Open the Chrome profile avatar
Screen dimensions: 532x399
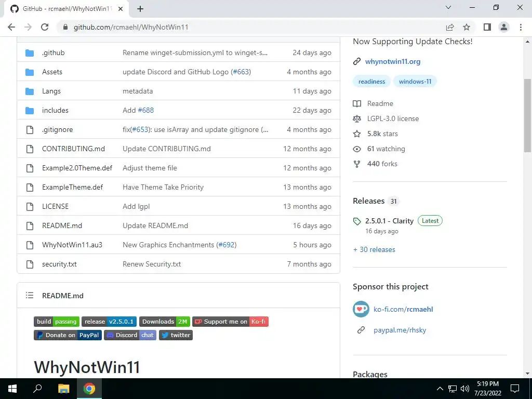click(504, 27)
